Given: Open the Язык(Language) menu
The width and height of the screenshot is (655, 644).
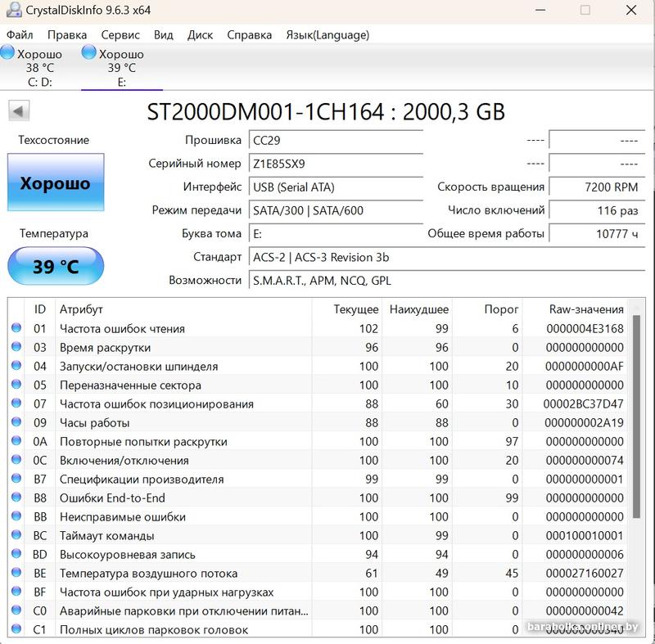Looking at the screenshot, I should [327, 35].
